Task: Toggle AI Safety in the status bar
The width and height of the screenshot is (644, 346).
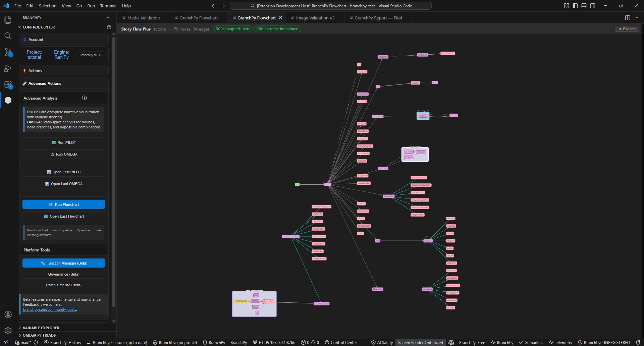Action: (x=381, y=342)
